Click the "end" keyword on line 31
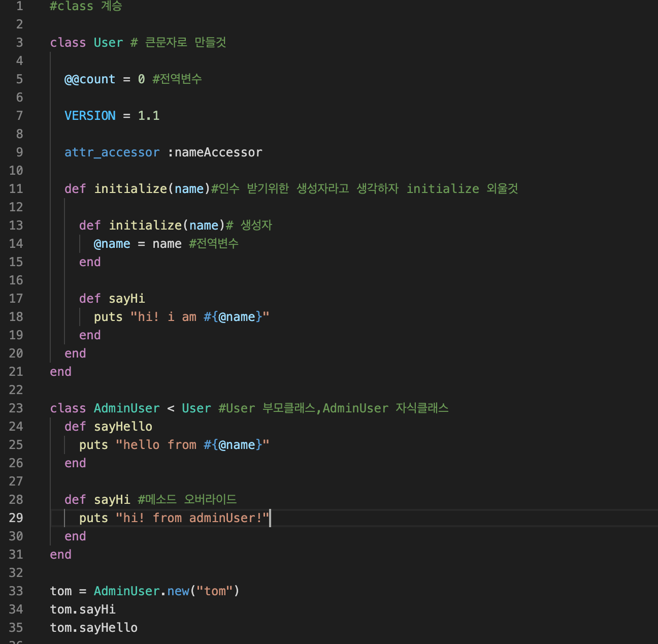 60,555
